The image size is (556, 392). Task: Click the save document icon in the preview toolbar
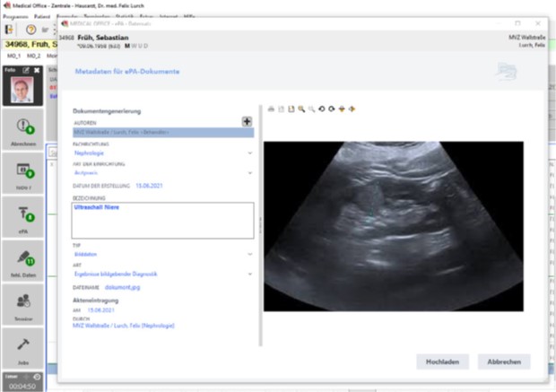click(x=291, y=109)
